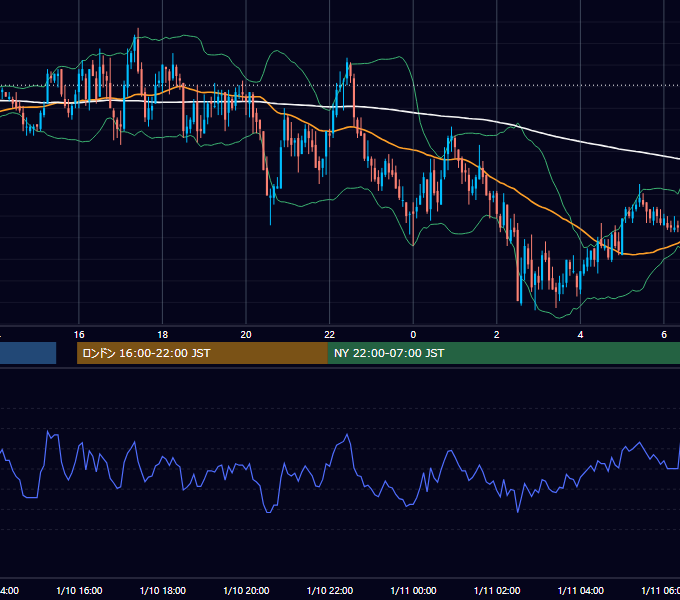This screenshot has height=600, width=680.
Task: Click the '2' hour label on chart axis
Action: 497,335
